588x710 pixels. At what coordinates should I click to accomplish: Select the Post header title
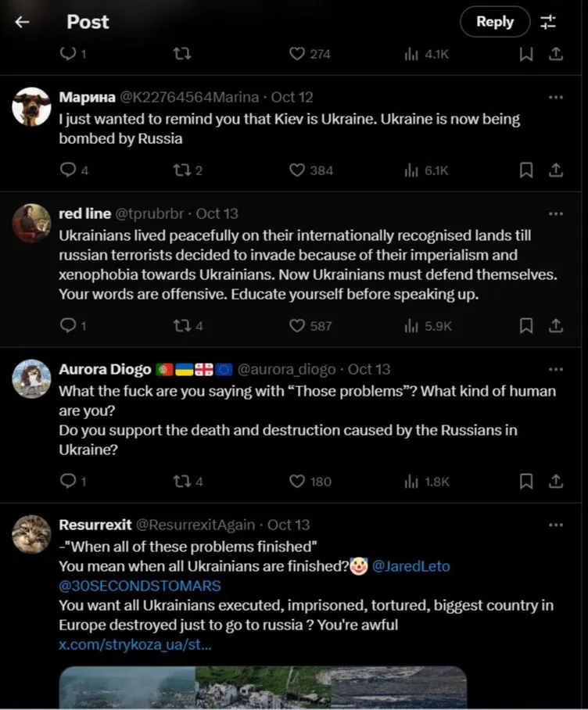pos(88,22)
